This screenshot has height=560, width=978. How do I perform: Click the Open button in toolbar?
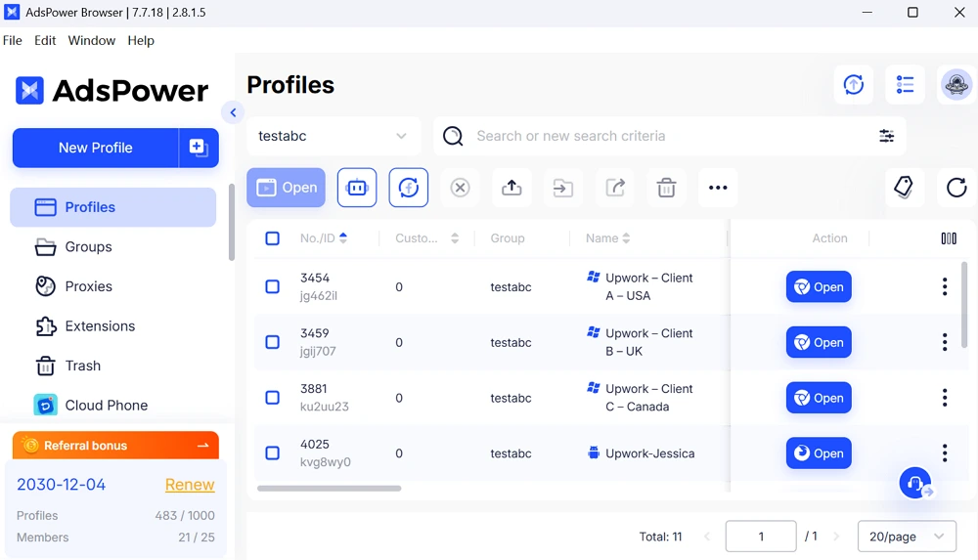point(286,187)
